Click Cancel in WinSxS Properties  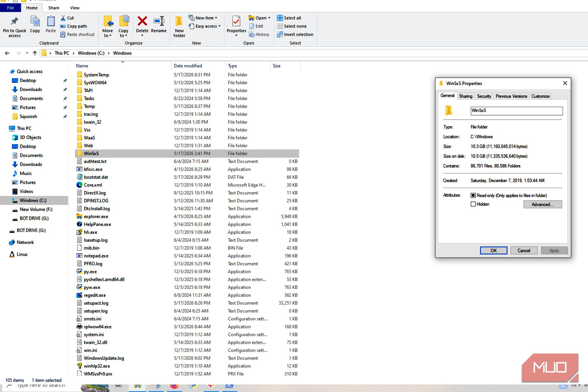pyautogui.click(x=524, y=251)
